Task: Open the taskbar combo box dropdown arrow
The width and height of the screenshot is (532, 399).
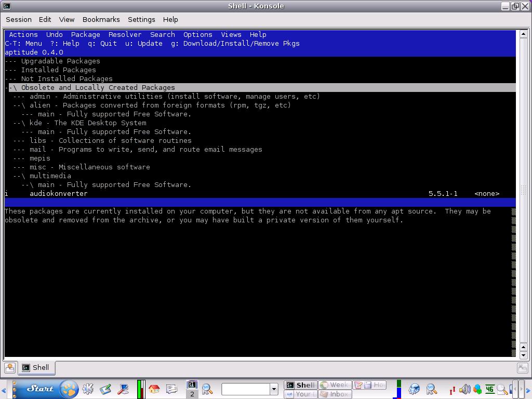Action: (274, 389)
